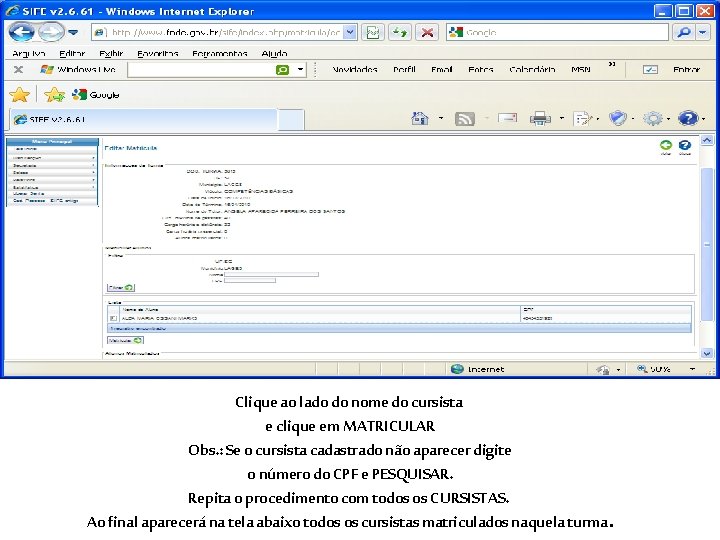Click the magnifier search button
This screenshot has height=540, width=720.
(684, 32)
